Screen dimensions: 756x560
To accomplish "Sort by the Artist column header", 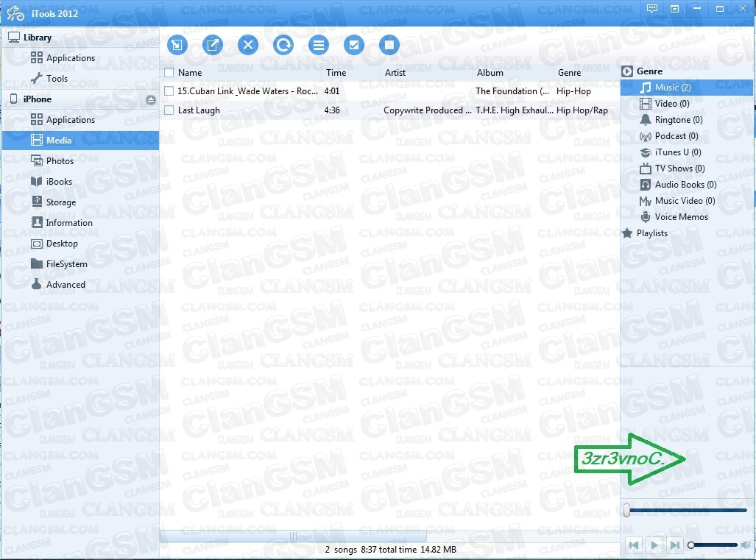I will point(395,73).
